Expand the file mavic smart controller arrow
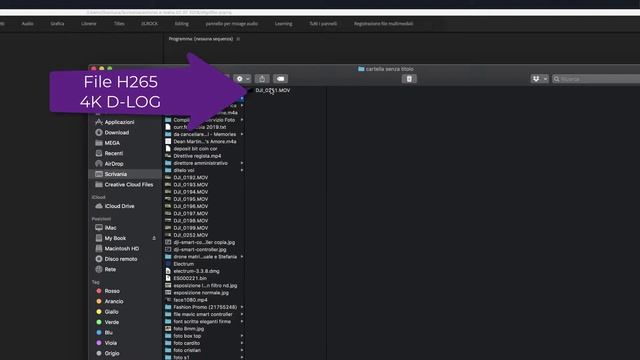Screen dimensions: 640x360 tap(242, 314)
